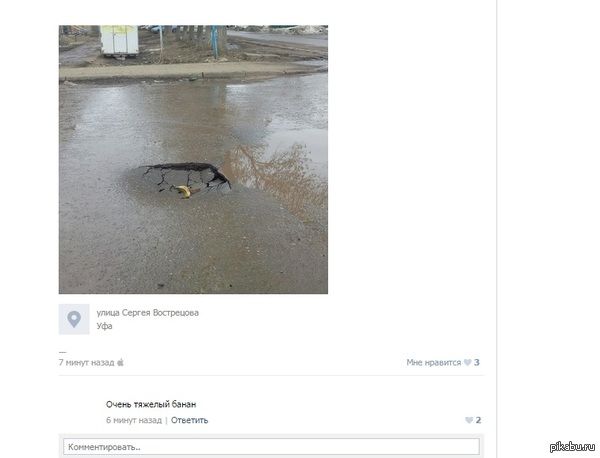This screenshot has height=458, width=600.
Task: Click the comment like count 2
Action: [478, 420]
